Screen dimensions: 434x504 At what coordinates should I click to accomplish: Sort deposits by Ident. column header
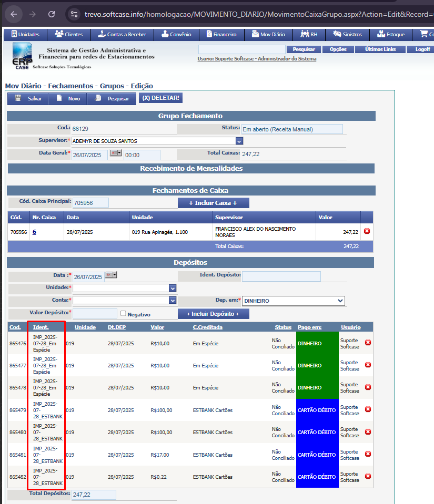tap(41, 327)
